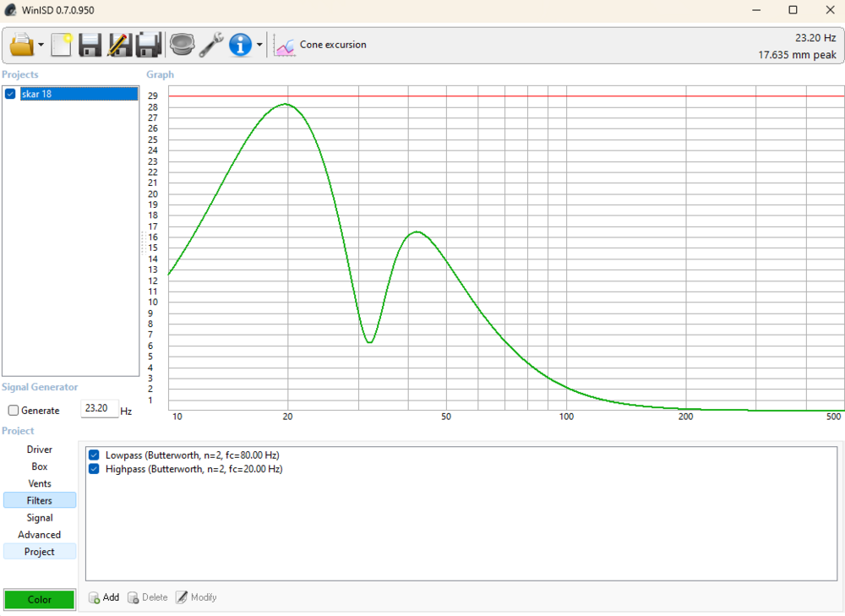Expand the info dropdown arrow
Screen dimensions: 845x616
(x=259, y=45)
